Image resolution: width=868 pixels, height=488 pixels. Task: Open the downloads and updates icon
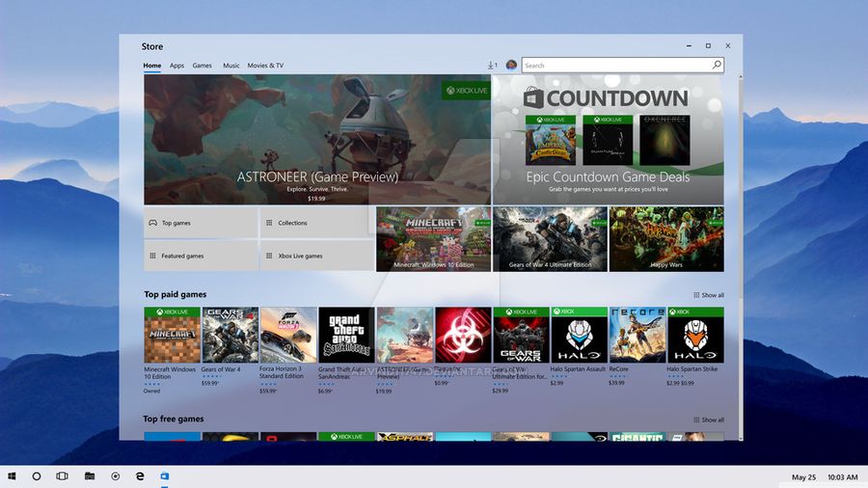(x=491, y=66)
